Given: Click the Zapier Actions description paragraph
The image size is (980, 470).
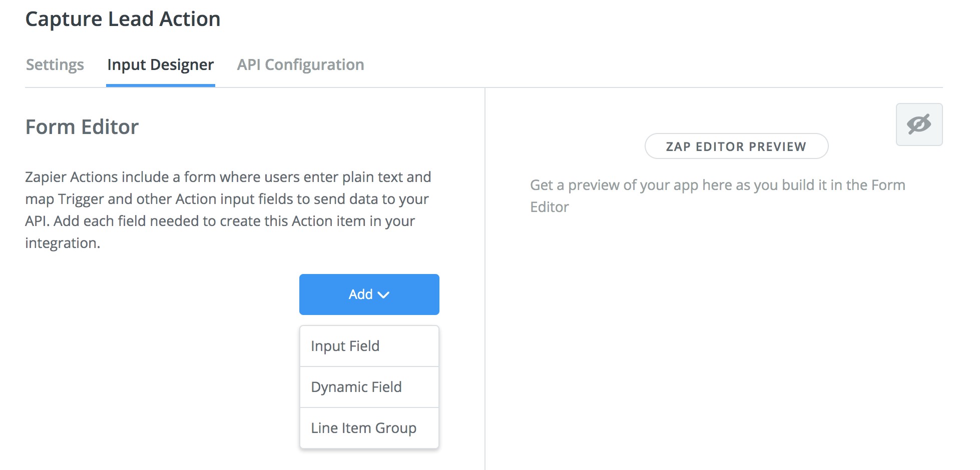Looking at the screenshot, I should click(228, 199).
